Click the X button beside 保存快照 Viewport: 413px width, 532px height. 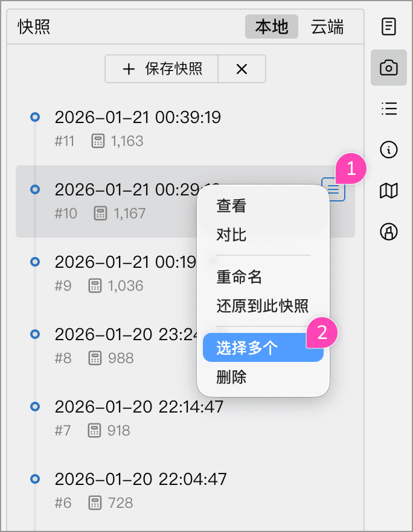coord(242,69)
